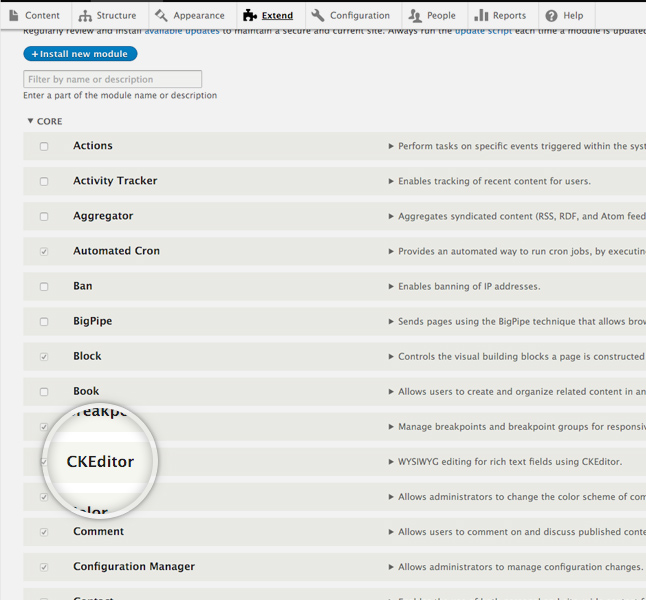646x600 pixels.
Task: Click the Activity Tracker module name
Action: click(x=115, y=181)
